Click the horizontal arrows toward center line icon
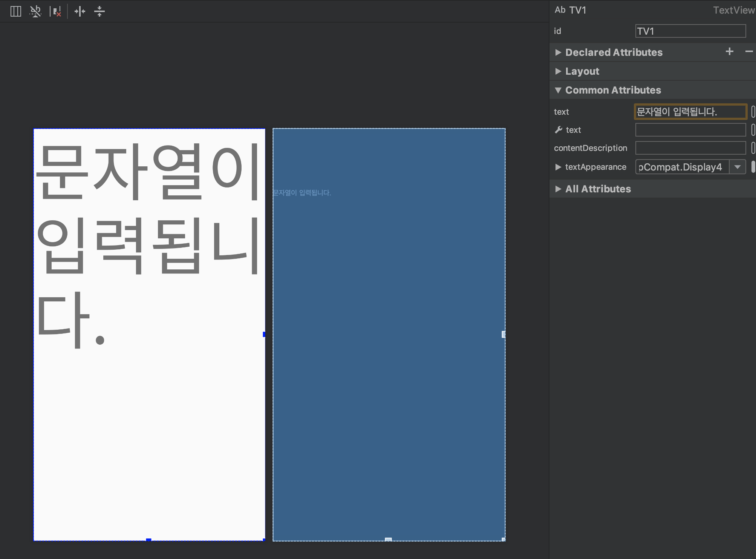 (80, 11)
